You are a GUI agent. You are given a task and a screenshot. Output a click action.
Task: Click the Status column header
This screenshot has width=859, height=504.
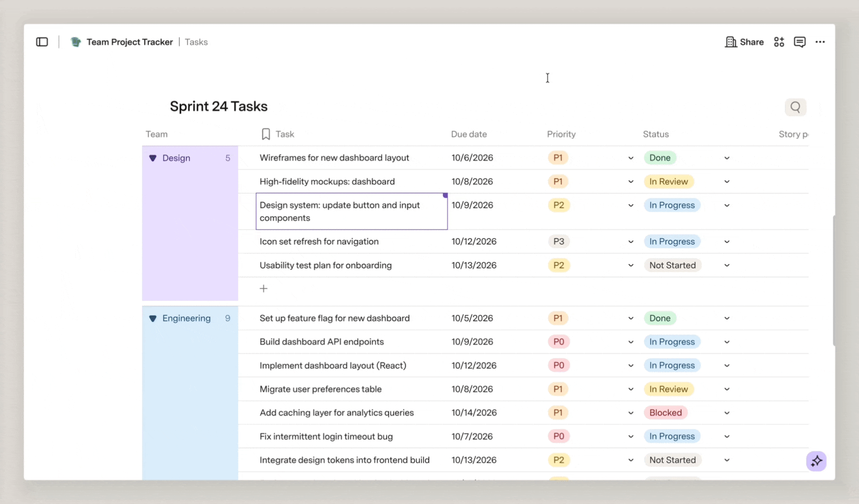click(656, 134)
